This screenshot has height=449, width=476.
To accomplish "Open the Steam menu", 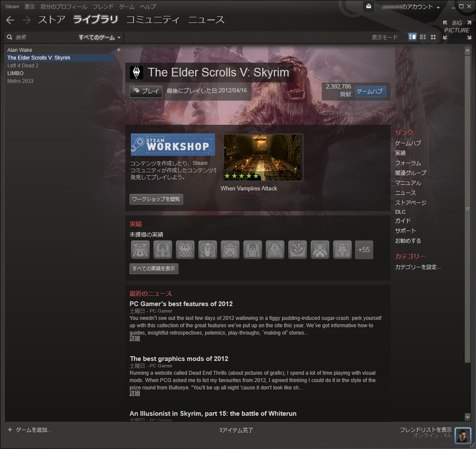I will (x=12, y=6).
